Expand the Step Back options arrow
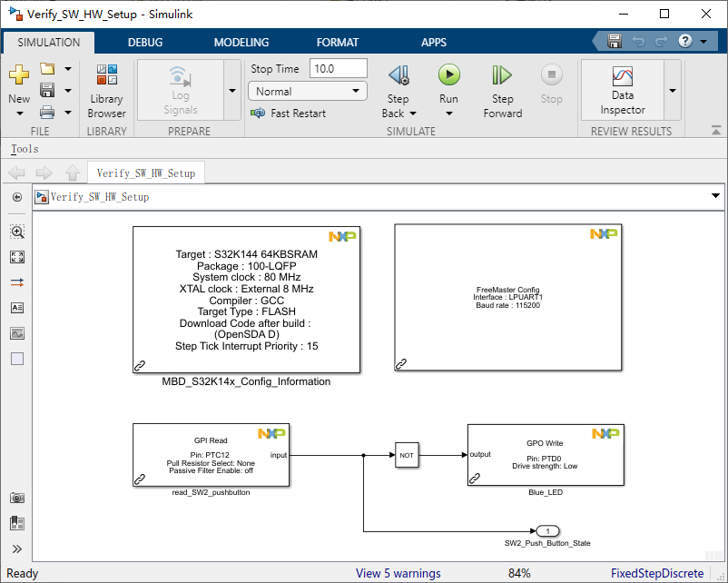728x583 pixels. pyautogui.click(x=413, y=114)
